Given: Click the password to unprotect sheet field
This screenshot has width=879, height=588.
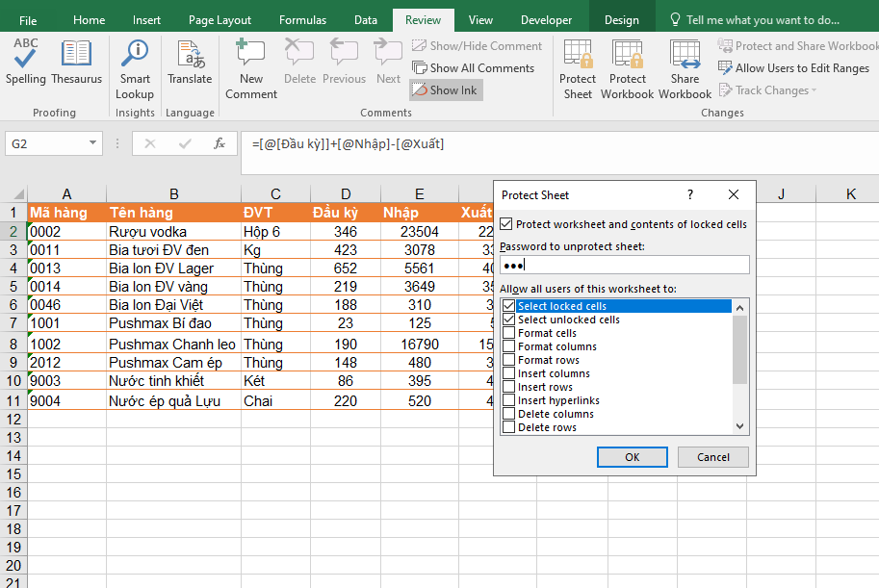Looking at the screenshot, I should (x=624, y=265).
